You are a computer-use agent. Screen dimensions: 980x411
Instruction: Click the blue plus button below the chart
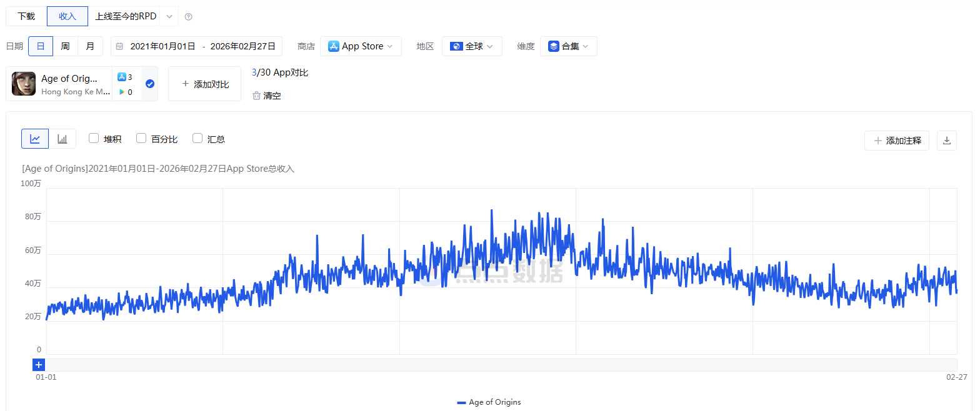(x=39, y=365)
